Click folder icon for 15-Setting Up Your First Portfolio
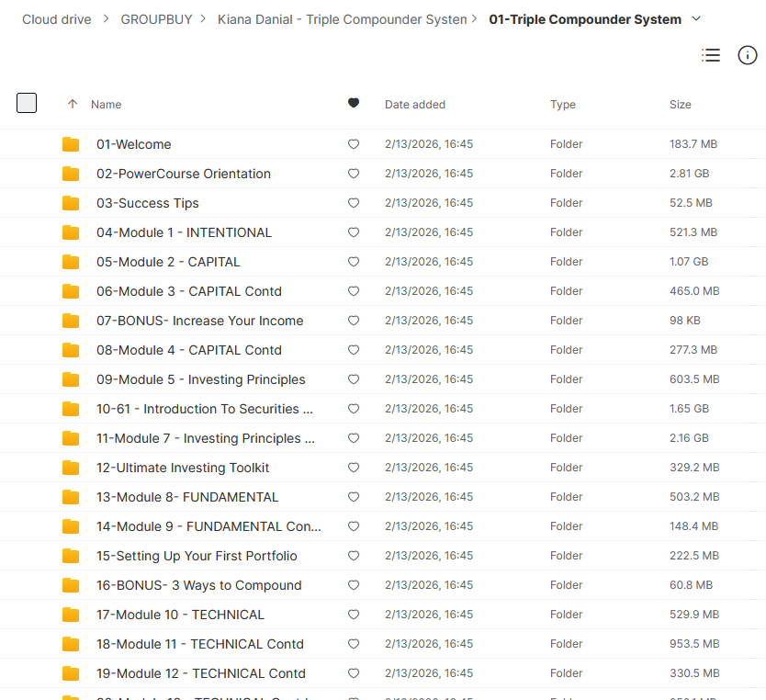Screen dimensions: 766x700 (x=71, y=556)
